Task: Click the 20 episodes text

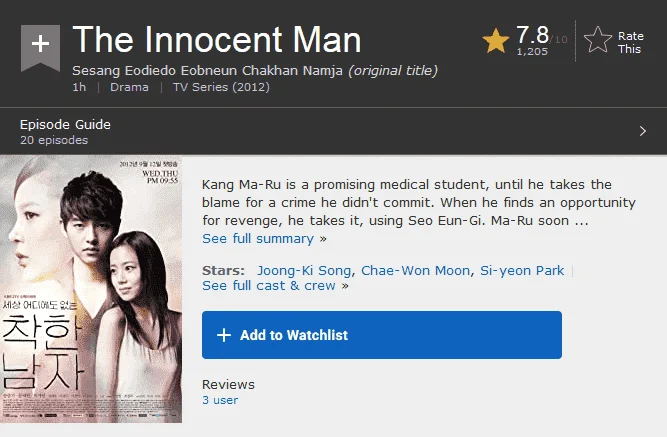Action: tap(54, 140)
